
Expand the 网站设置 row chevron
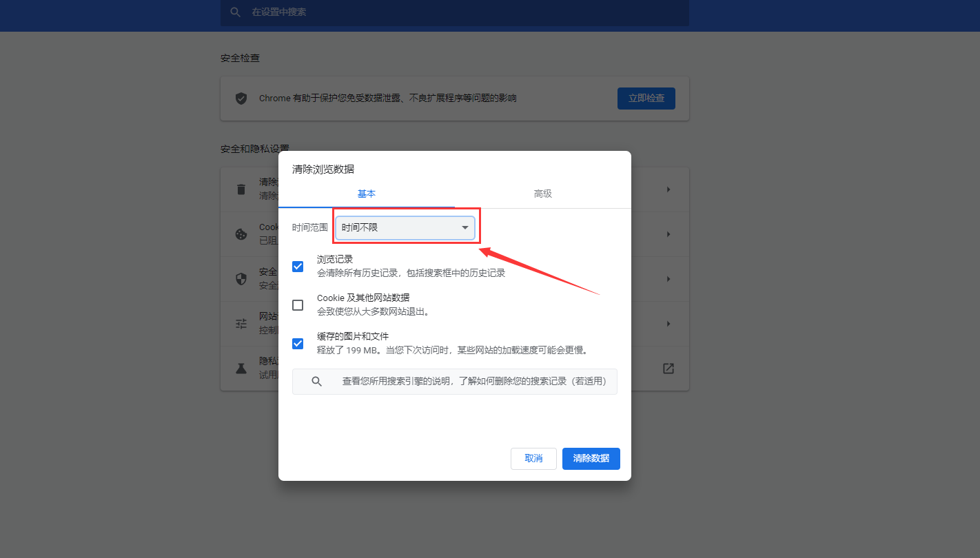click(x=667, y=323)
